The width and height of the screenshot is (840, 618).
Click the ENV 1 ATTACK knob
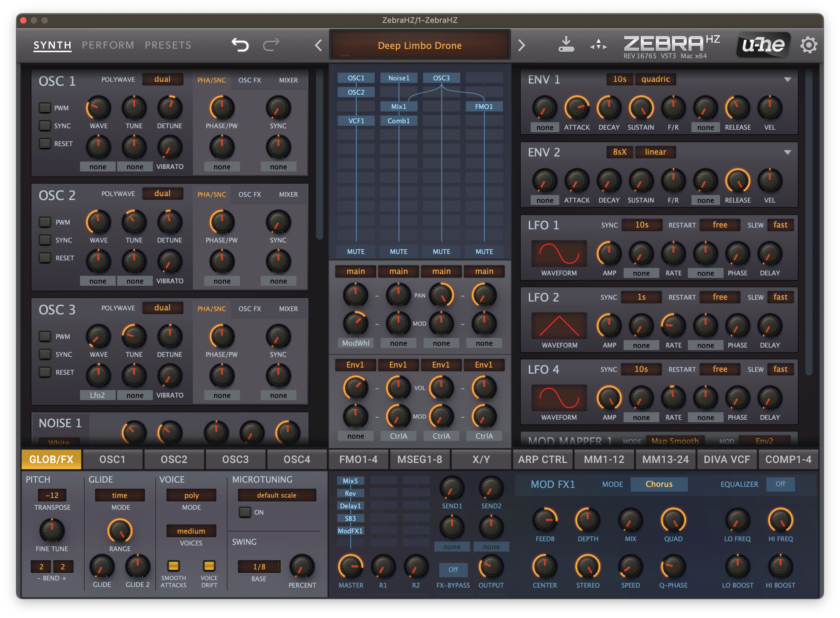[577, 108]
